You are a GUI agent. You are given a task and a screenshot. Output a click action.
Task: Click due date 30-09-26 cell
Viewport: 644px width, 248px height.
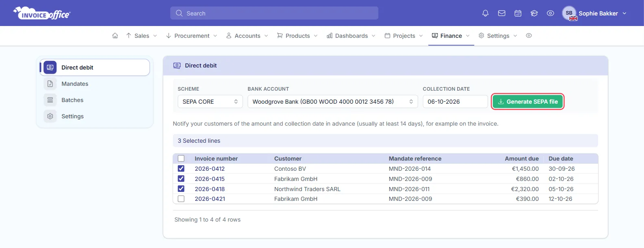[x=562, y=169]
